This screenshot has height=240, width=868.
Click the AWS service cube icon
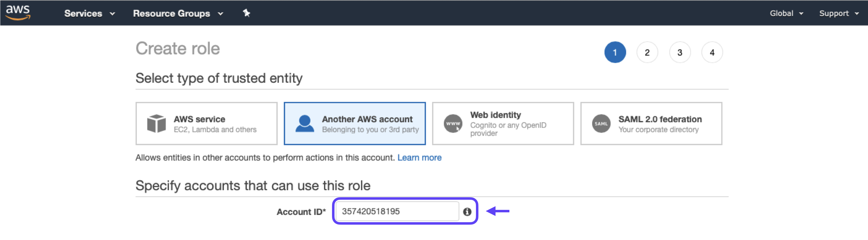coord(156,124)
